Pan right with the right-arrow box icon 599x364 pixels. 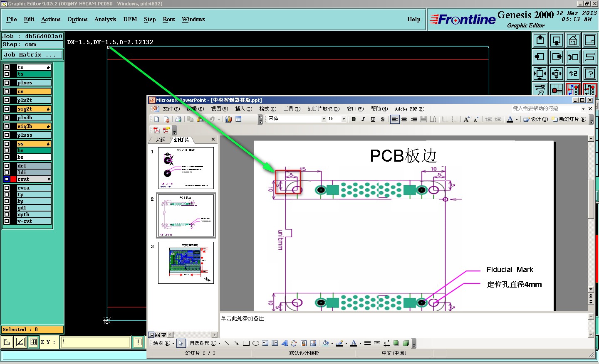pyautogui.click(x=557, y=57)
